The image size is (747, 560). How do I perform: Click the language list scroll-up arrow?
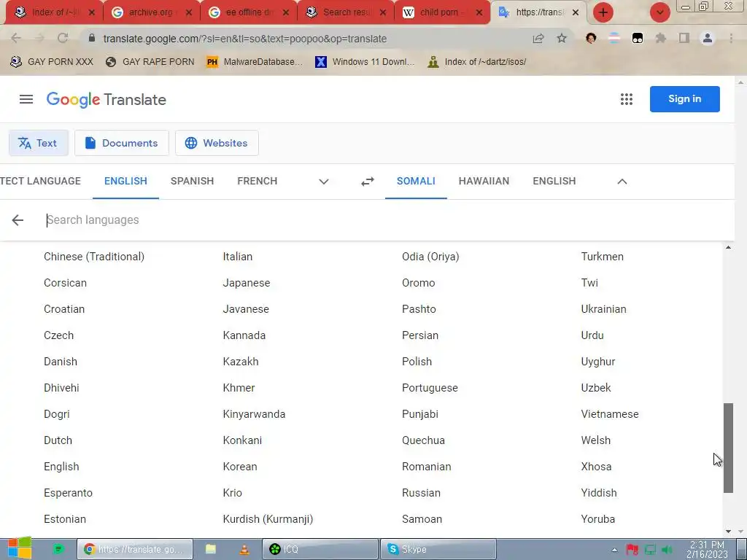[728, 247]
